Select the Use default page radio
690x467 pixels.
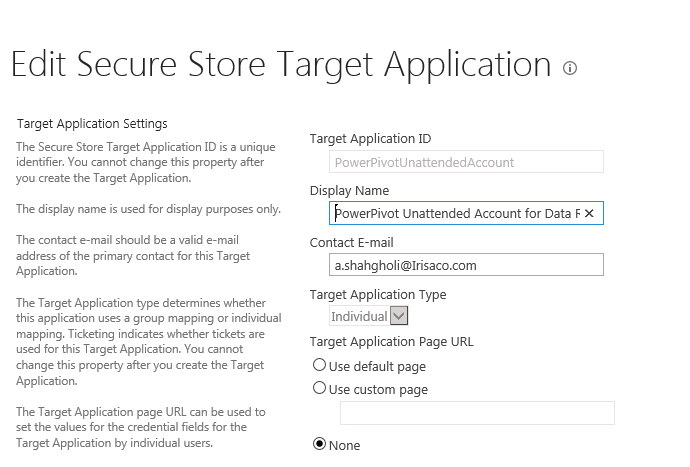(319, 365)
